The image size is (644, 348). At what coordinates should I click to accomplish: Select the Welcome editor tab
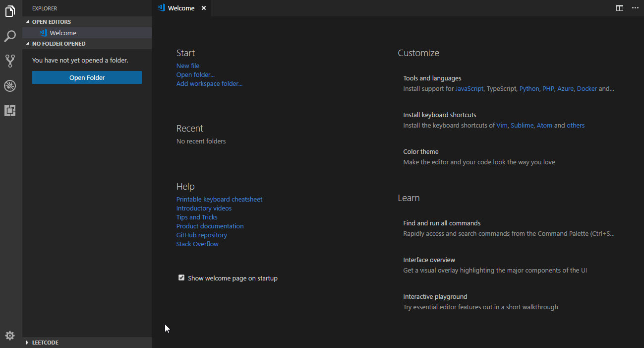(x=181, y=8)
